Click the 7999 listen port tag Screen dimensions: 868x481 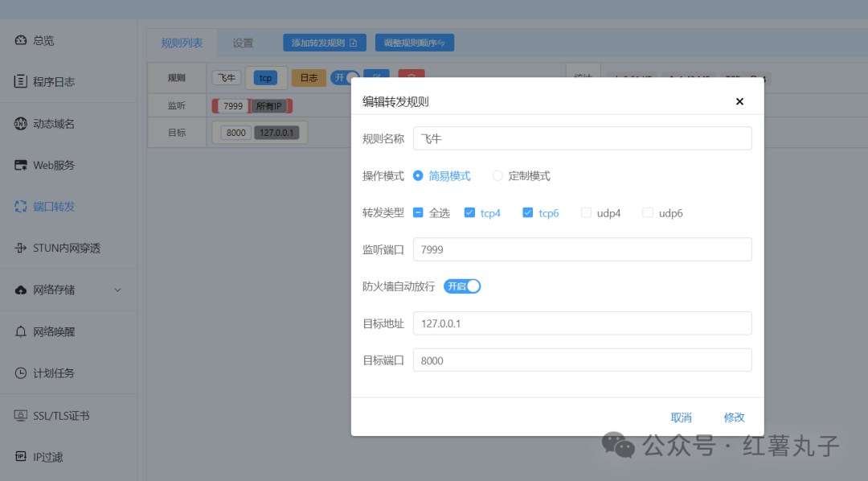pyautogui.click(x=233, y=106)
